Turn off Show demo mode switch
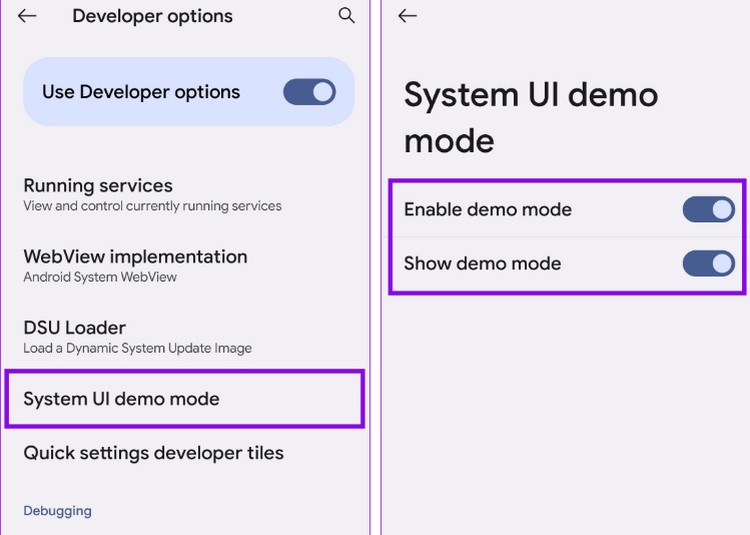 [708, 263]
